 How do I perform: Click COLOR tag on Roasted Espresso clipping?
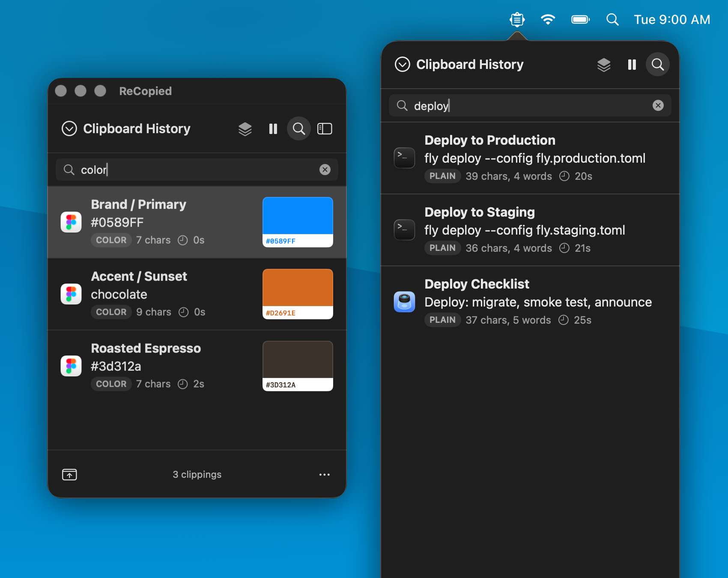coord(111,384)
